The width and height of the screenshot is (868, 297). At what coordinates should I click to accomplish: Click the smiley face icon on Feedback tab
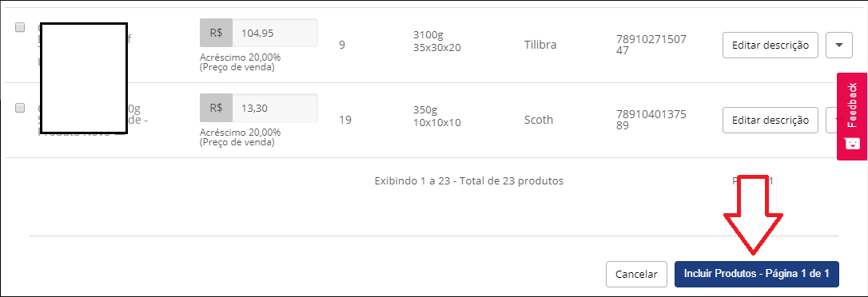852,144
